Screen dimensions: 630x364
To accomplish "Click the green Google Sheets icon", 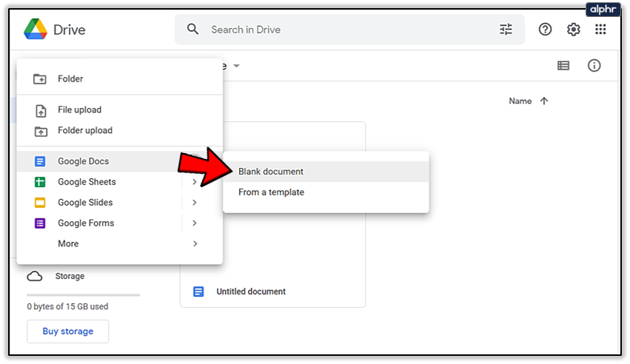I will [x=40, y=182].
